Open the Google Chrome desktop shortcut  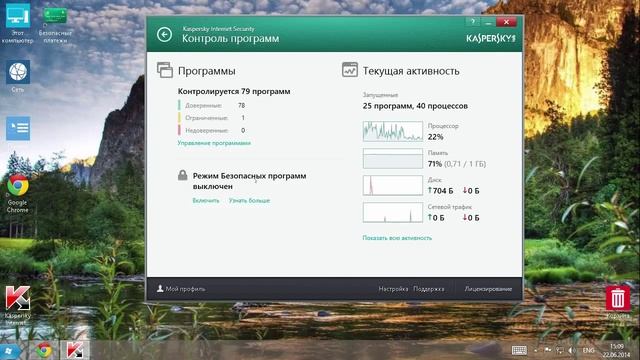point(18,193)
